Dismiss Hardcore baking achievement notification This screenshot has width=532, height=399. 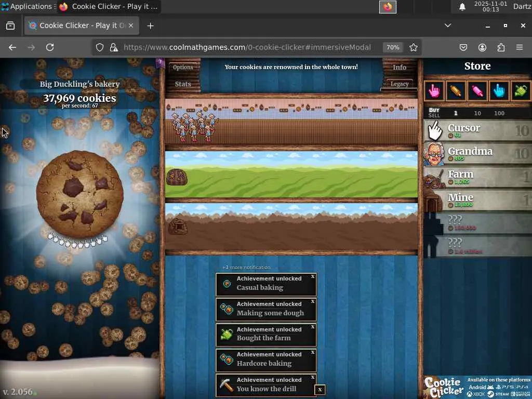click(x=312, y=352)
